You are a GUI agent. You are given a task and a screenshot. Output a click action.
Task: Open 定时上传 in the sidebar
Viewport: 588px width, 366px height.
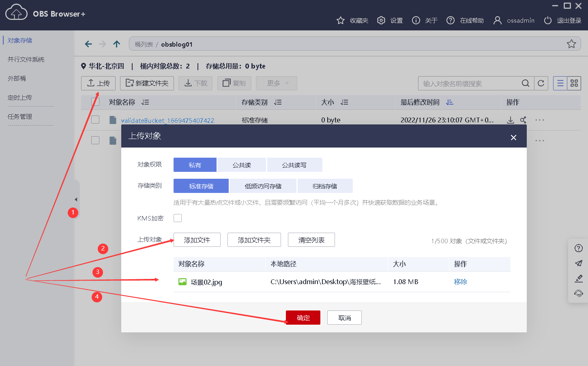(x=20, y=98)
